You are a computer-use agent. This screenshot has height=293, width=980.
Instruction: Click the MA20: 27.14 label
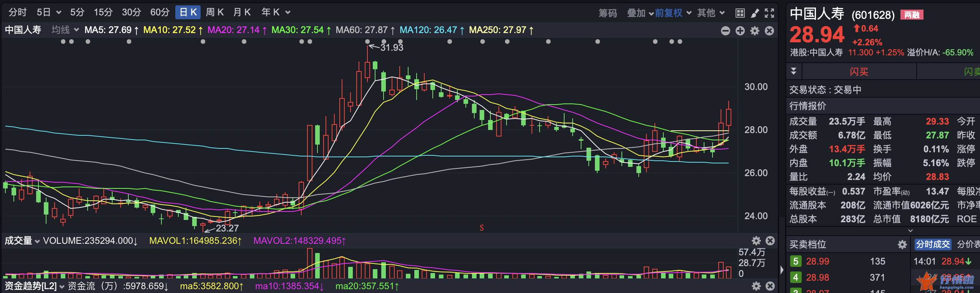[x=237, y=30]
